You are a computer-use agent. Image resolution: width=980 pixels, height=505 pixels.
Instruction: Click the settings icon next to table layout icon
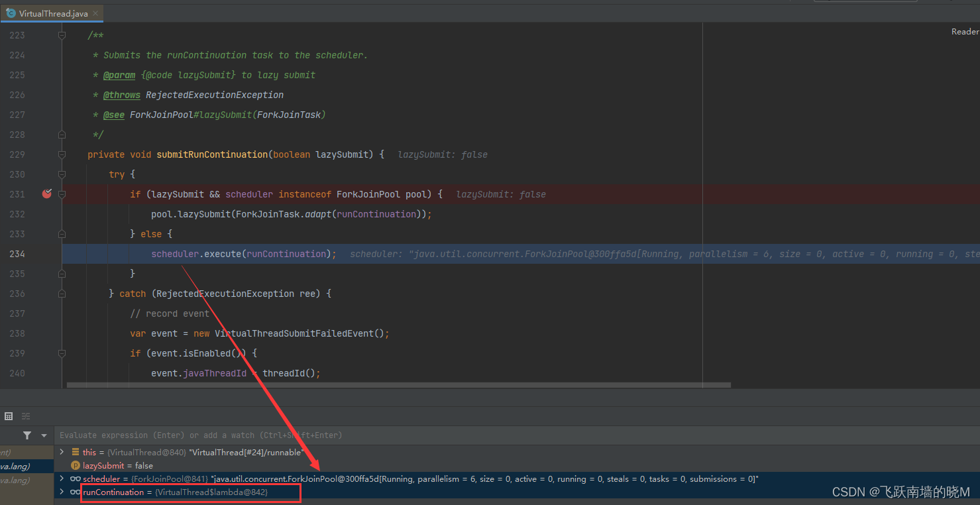pos(25,416)
